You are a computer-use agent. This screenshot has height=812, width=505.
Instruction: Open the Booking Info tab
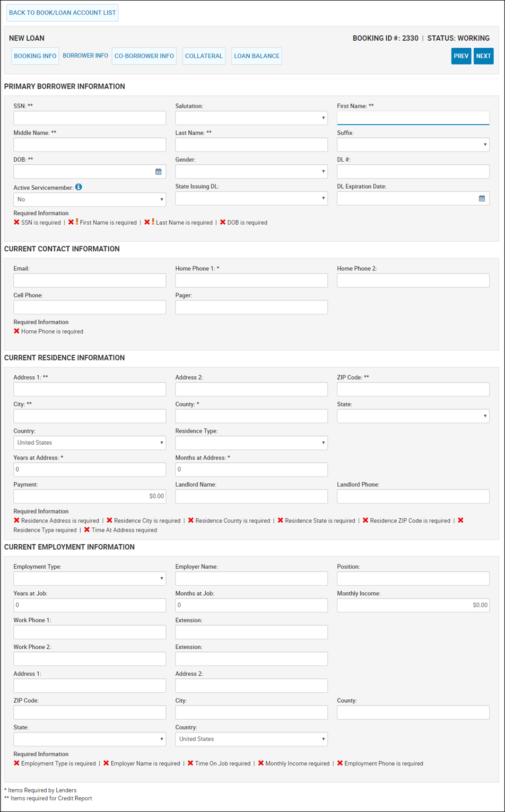point(35,56)
